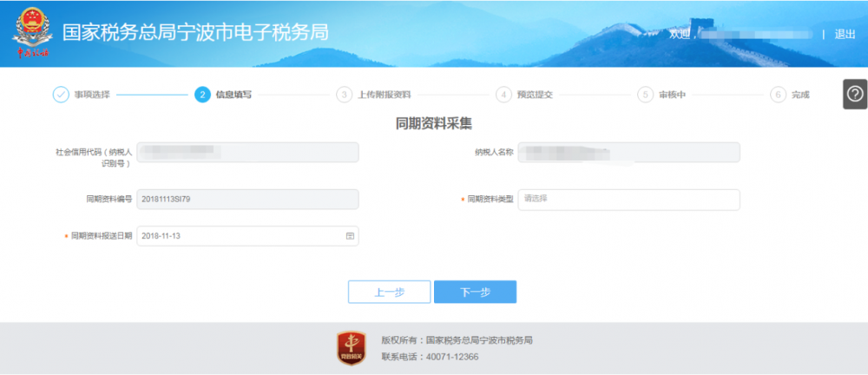Expand the 同期资料类型 请选择 dropdown
This screenshot has width=868, height=375.
click(628, 200)
